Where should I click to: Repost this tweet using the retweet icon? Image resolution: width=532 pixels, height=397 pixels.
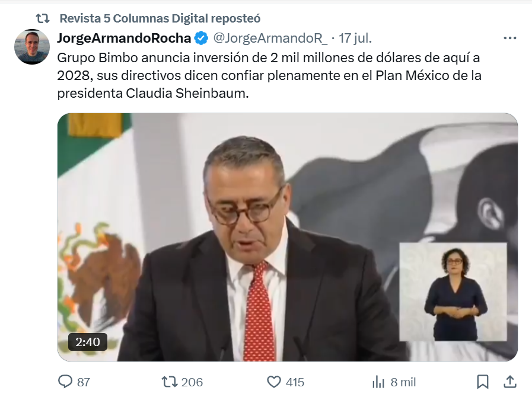pos(169,382)
